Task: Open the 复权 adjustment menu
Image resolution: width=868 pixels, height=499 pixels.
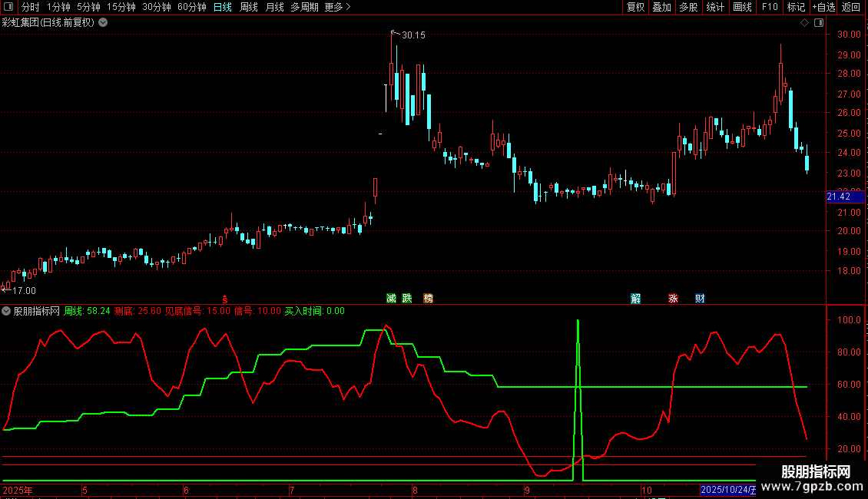Action: tap(635, 7)
